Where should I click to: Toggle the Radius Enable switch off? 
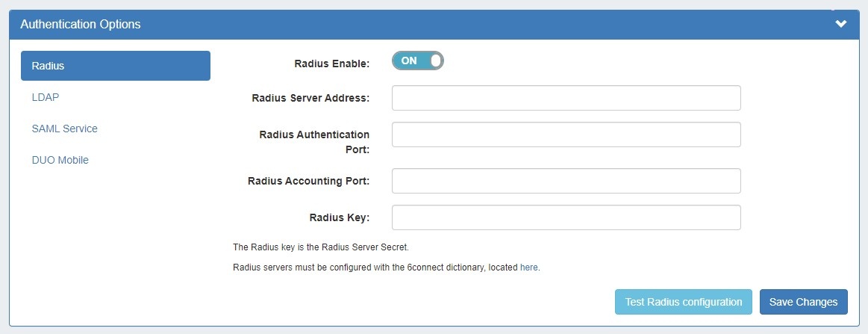click(x=418, y=61)
